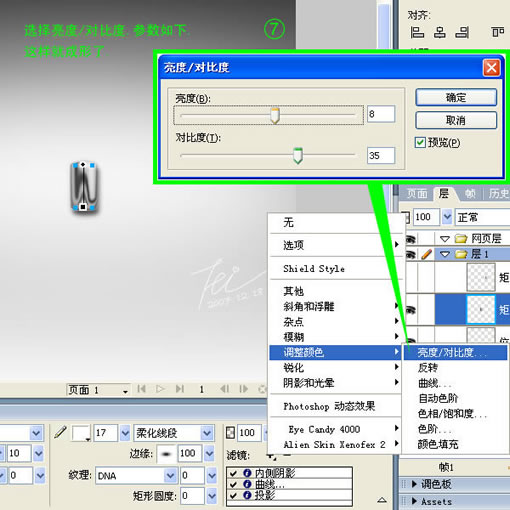Hide 层 1 via its eye icon
This screenshot has width=510, height=510.
[x=411, y=254]
